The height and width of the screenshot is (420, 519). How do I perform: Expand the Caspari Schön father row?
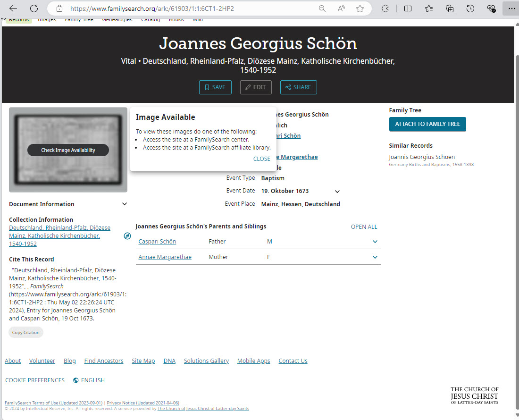coord(375,242)
